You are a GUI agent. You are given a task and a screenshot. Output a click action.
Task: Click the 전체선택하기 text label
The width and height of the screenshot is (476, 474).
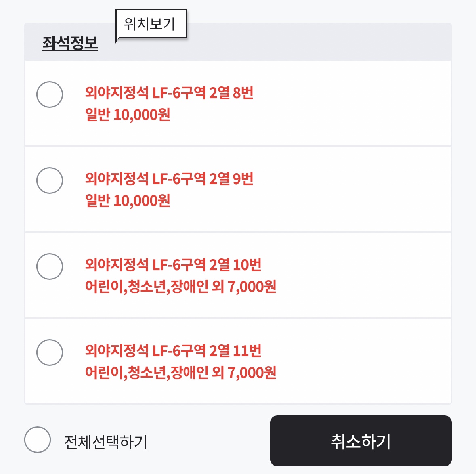coord(106,442)
